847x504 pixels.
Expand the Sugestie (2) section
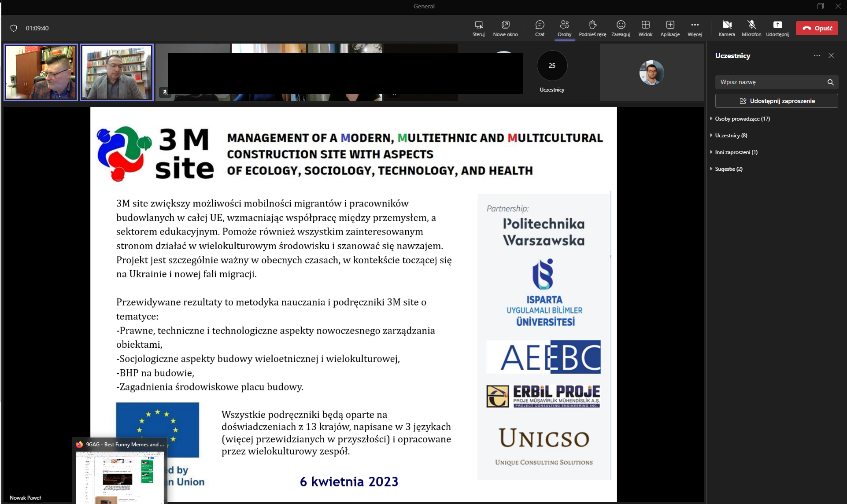click(x=729, y=169)
